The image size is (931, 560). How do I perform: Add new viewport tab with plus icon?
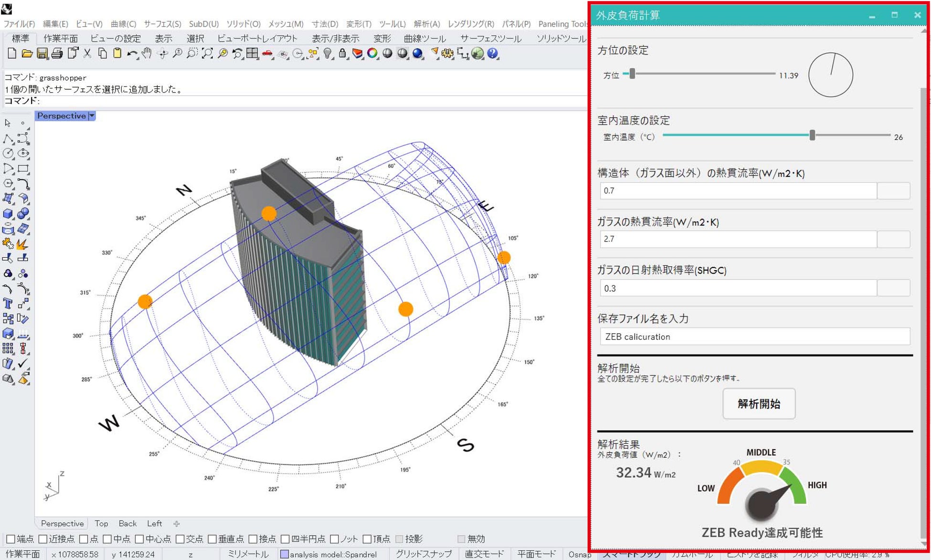[x=177, y=524]
